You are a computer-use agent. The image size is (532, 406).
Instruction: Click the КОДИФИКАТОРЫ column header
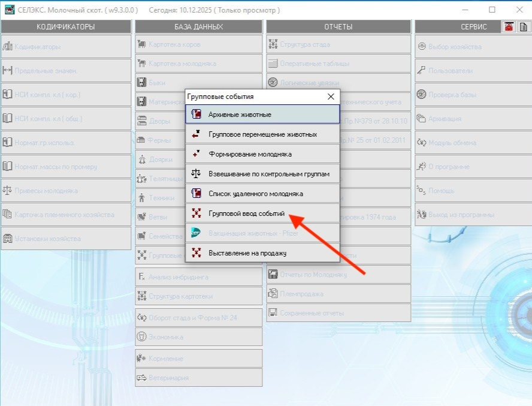pyautogui.click(x=66, y=26)
